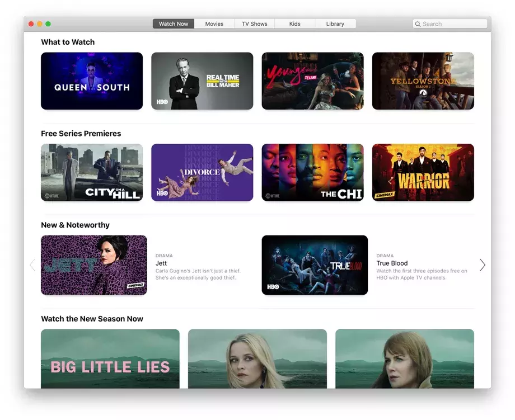515x420 pixels.
Task: Click the Jett description about Carla Gugino
Action: point(198,274)
